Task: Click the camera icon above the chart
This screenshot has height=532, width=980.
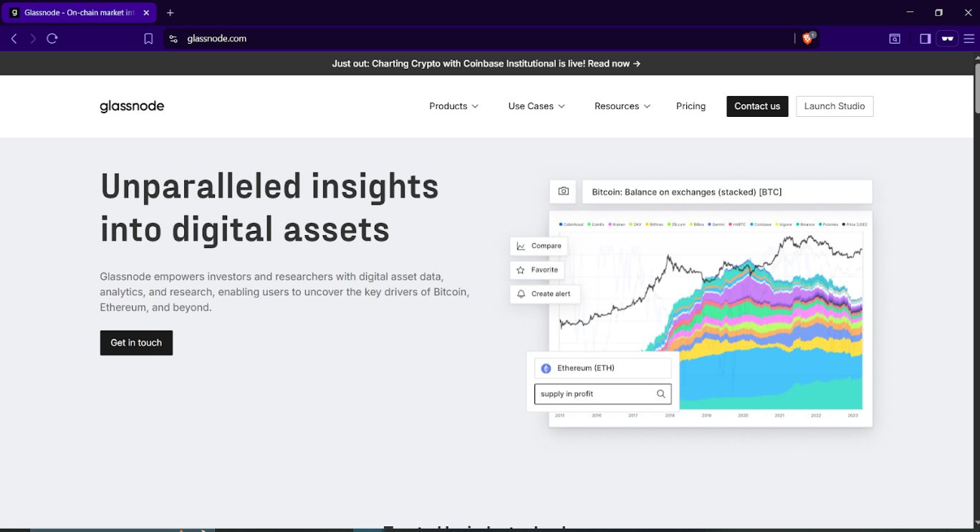Action: [564, 191]
